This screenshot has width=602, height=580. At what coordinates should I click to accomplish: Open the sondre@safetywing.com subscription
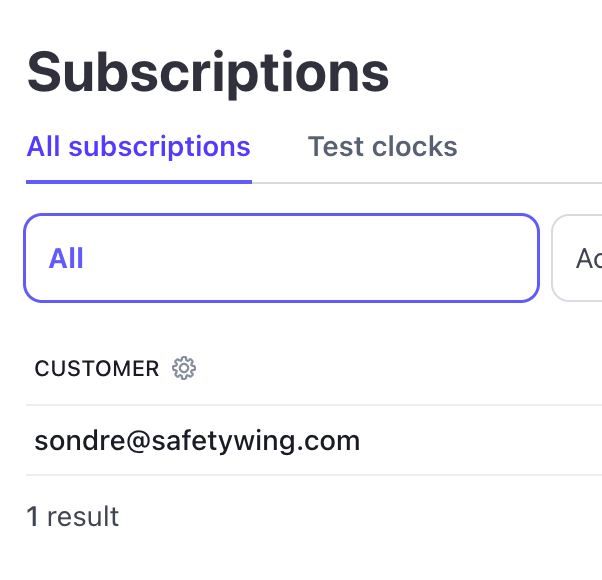coord(197,441)
